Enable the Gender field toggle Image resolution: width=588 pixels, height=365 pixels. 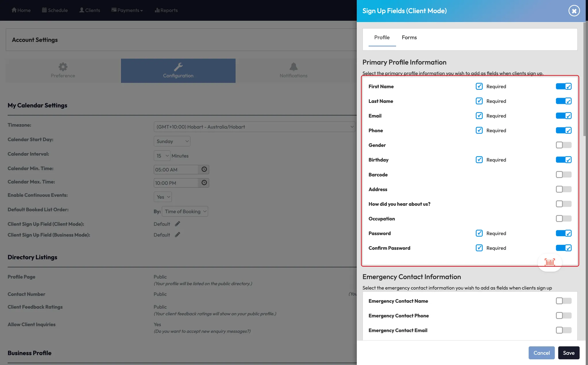[563, 145]
